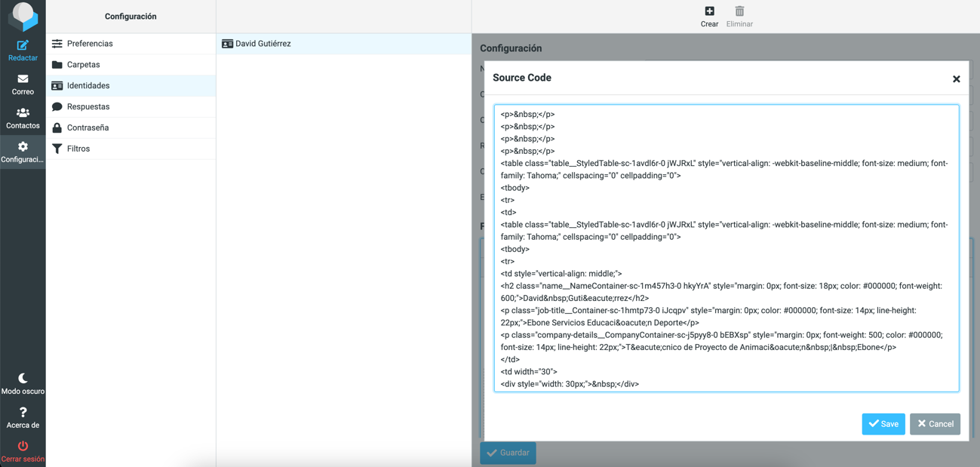Close the Source Code dialog with X
The width and height of the screenshot is (980, 467).
tap(956, 79)
